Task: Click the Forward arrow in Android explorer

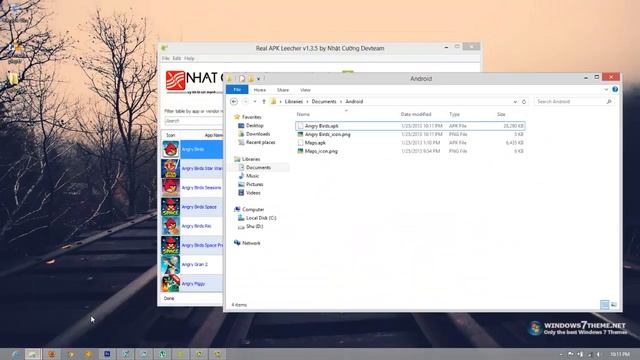Action: (x=245, y=102)
